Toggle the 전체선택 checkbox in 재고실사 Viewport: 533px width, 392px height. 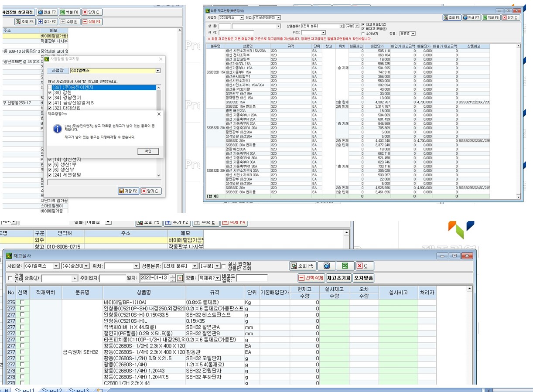coord(10,278)
